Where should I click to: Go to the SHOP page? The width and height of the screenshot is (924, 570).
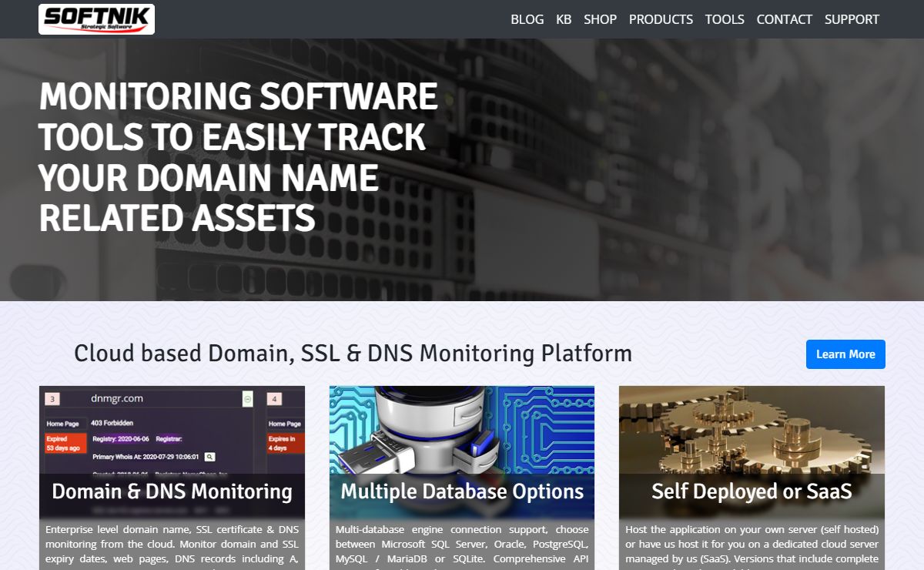600,19
